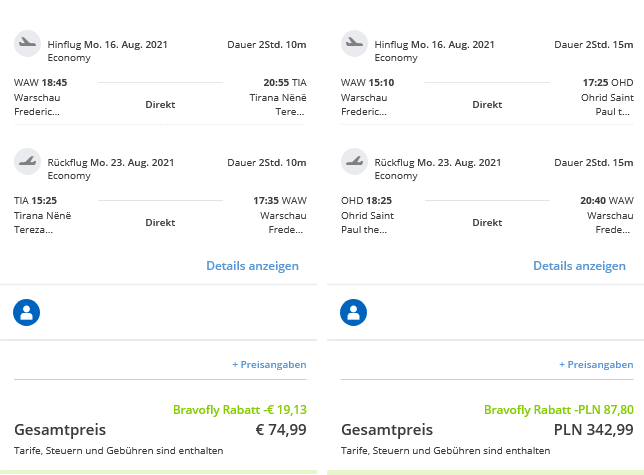Viewport: 644px width, 475px height.
Task: Click the Bravofly Rabatt -€ 19,13 label
Action: click(240, 410)
